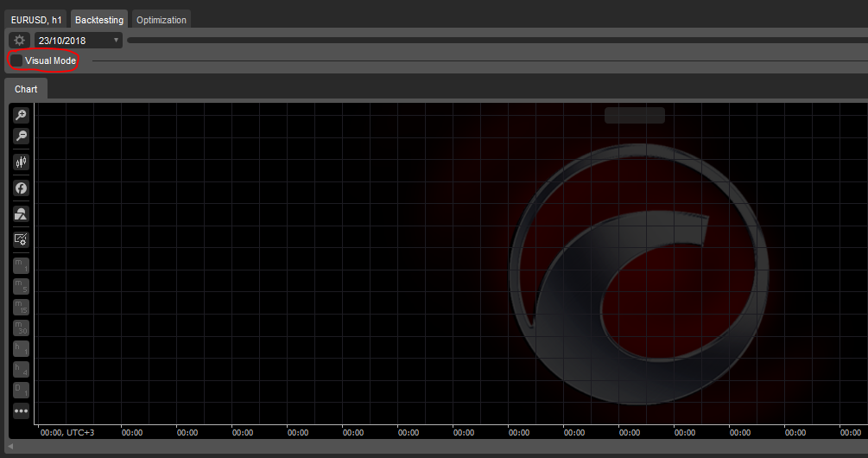Select the m30 timeframe button
Image resolution: width=868 pixels, height=458 pixels.
[21, 328]
